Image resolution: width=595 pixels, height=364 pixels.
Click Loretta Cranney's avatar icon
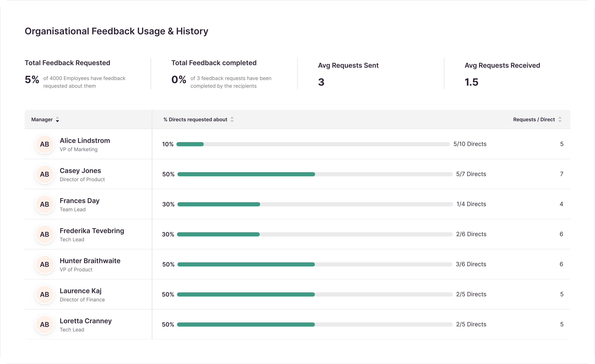tap(44, 324)
